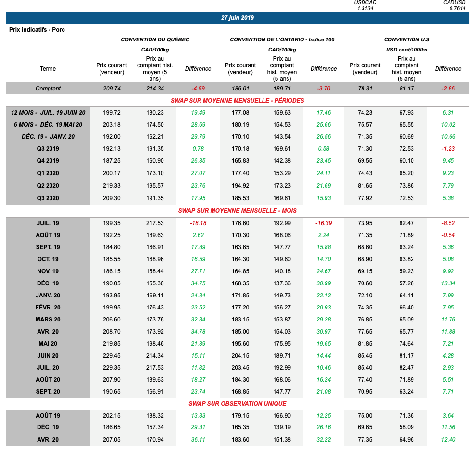Click the "CONVENTION DU QUÉBEC" header
Image resolution: width=476 pixels, height=450 pixels.
pyautogui.click(x=155, y=39)
